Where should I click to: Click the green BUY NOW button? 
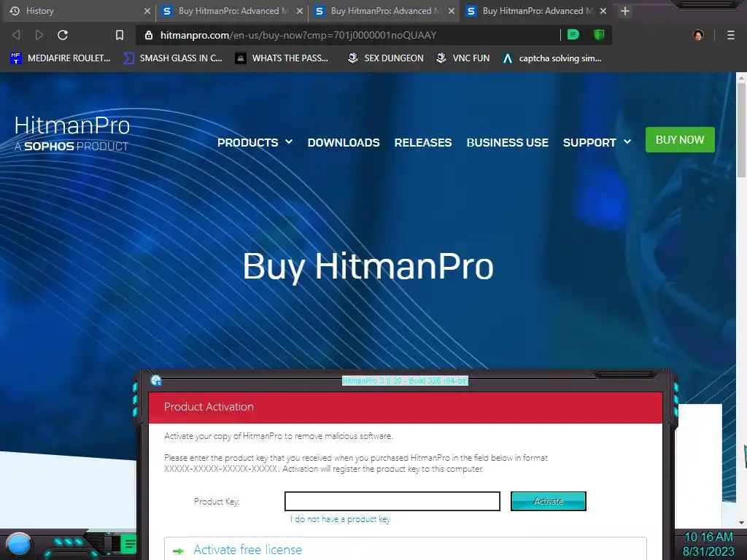point(680,139)
